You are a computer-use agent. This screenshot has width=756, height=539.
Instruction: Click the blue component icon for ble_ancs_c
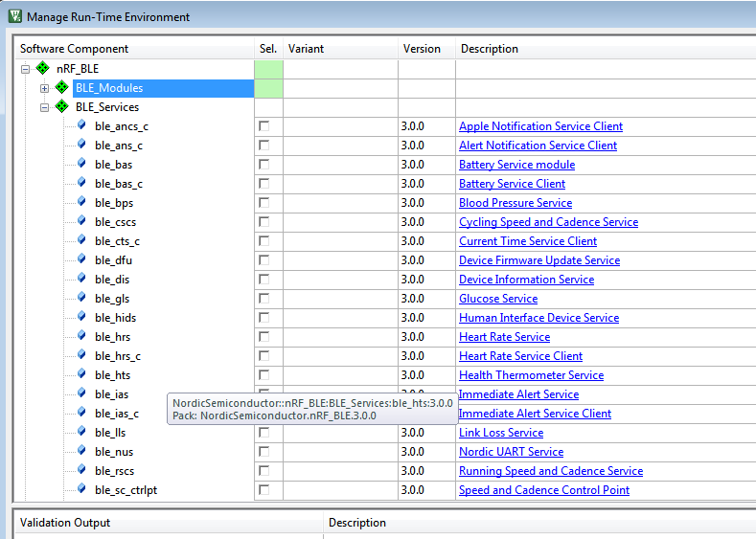(x=81, y=125)
